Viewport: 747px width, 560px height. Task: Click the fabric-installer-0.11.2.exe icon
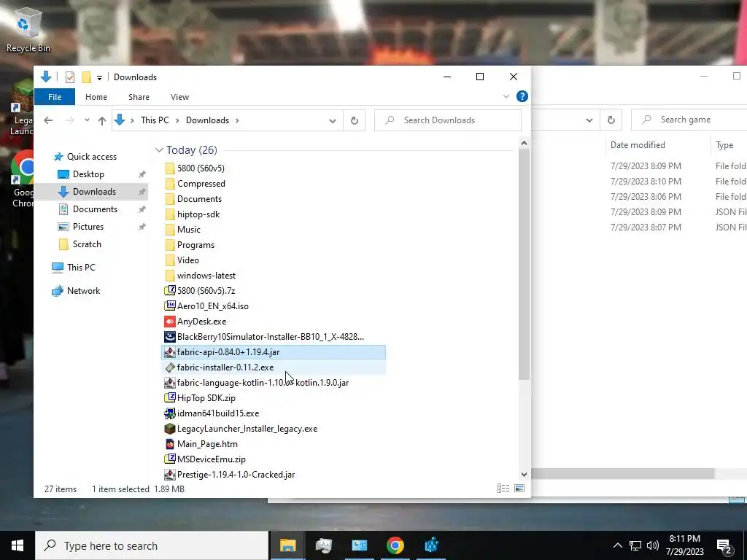coord(169,367)
